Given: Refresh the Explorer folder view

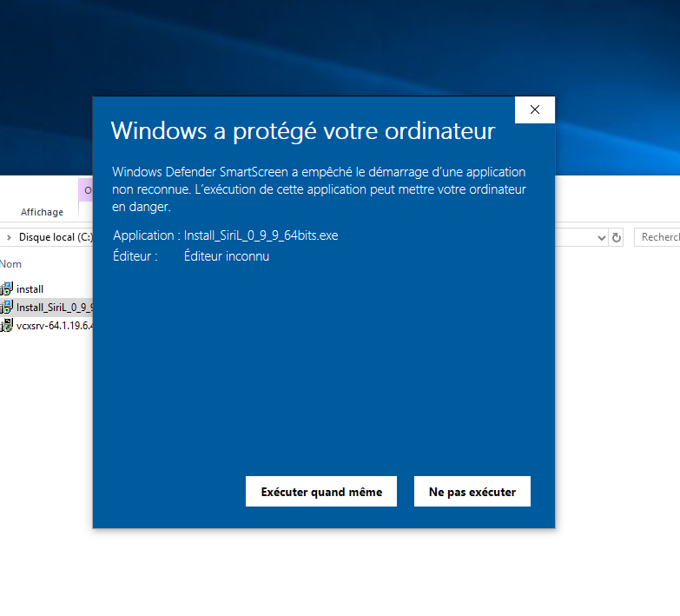Looking at the screenshot, I should pos(617,237).
